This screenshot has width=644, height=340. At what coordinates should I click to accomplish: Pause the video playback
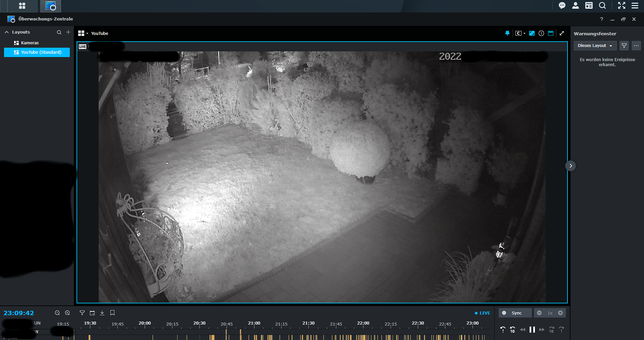point(532,330)
